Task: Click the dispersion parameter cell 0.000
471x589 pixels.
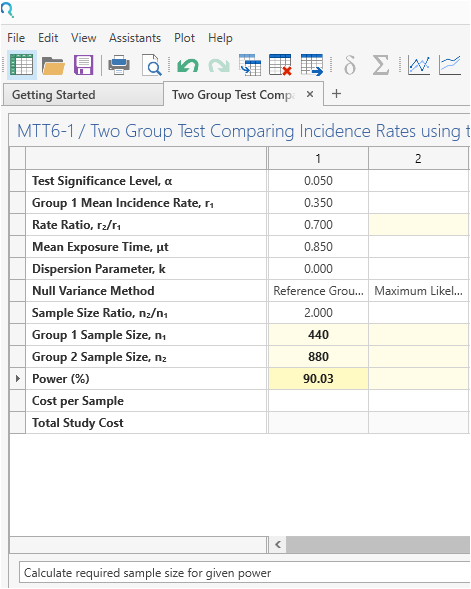Action: click(318, 269)
